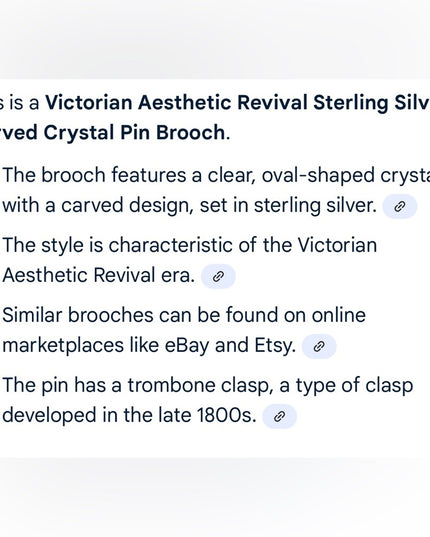The width and height of the screenshot is (430, 537).
Task: Click the word 'trombone' in last bullet
Action: (172, 385)
